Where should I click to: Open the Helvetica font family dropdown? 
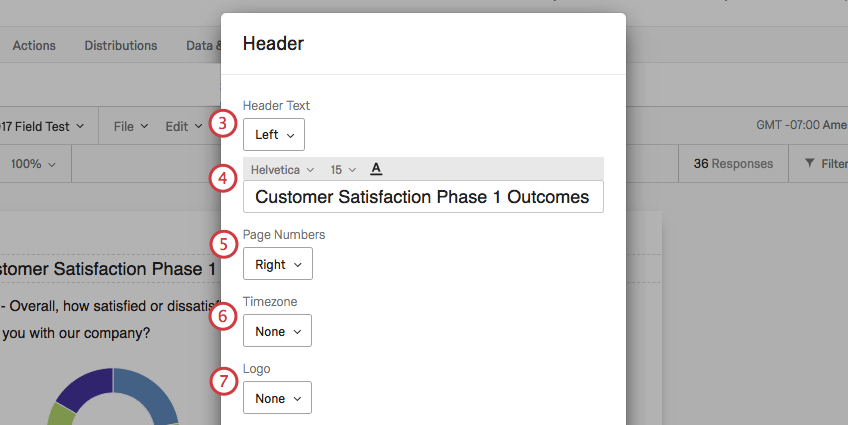click(282, 170)
